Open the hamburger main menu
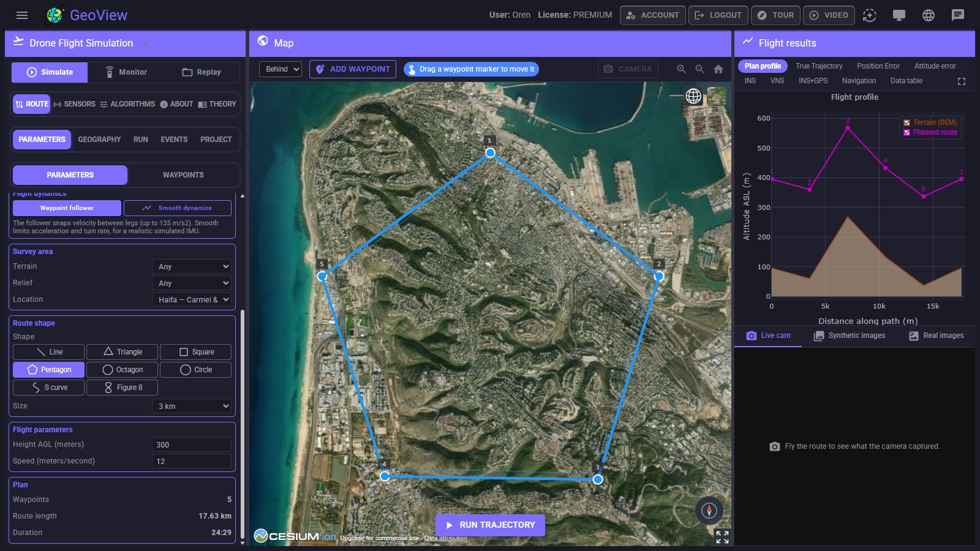This screenshot has width=980, height=551. coord(22,15)
